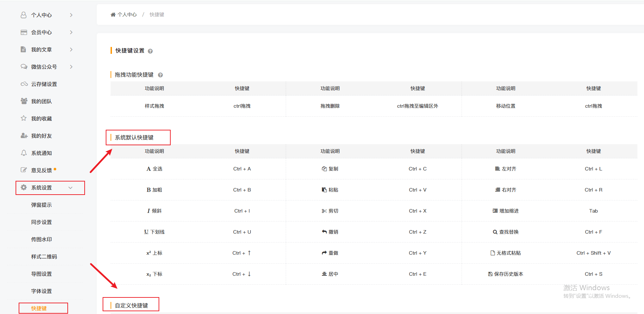Screen dimensions: 644x314
Task: Click the 云存储设置 cloud icon
Action: click(x=24, y=84)
